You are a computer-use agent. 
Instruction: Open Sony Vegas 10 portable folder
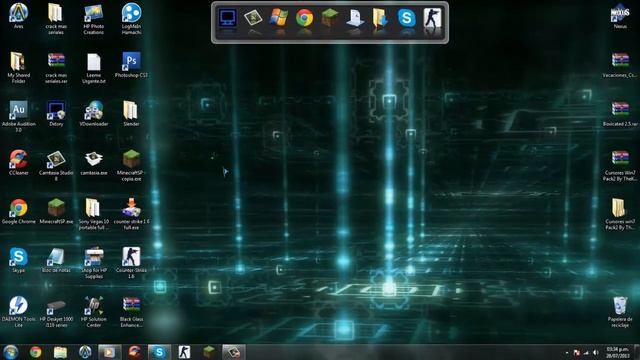pyautogui.click(x=93, y=214)
